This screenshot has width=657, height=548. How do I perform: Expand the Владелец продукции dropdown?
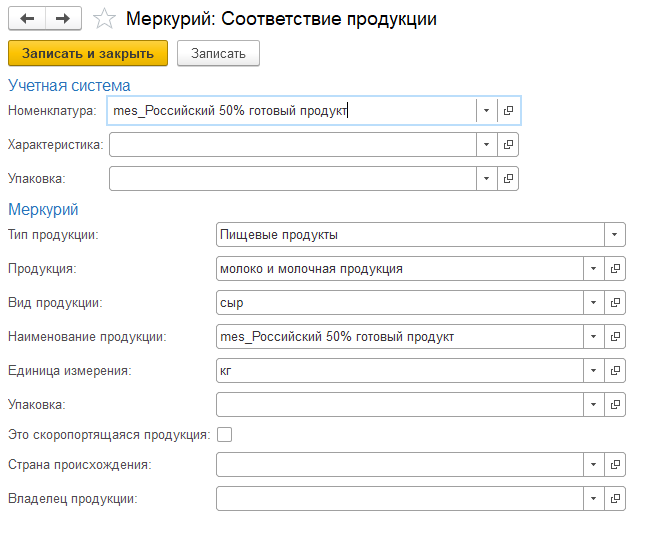593,499
